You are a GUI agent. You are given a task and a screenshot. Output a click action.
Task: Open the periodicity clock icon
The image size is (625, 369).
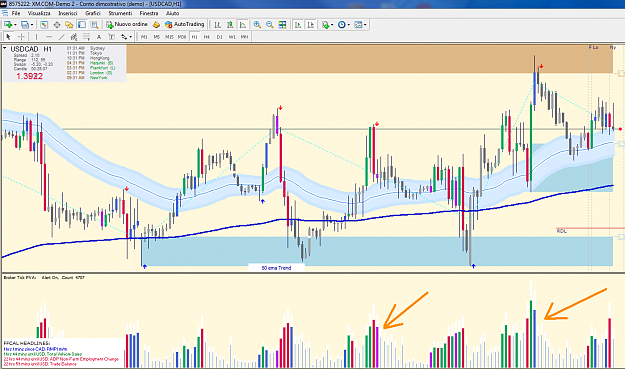click(x=342, y=25)
